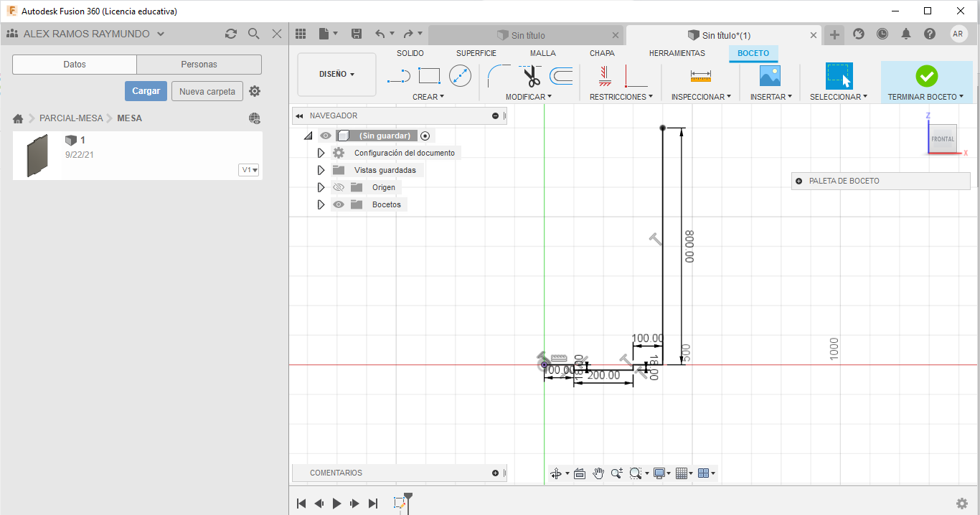Open project on web globe icon
Screen dimensions: 980x515
(255, 118)
